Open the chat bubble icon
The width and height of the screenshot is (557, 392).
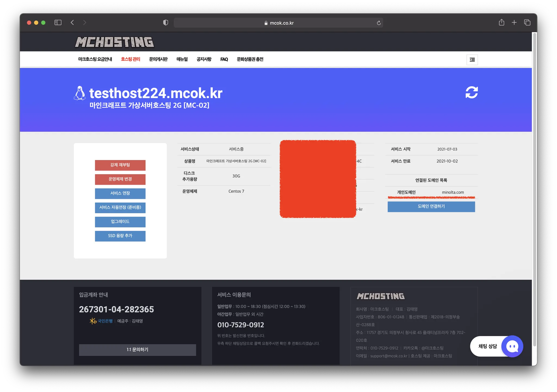tap(512, 346)
